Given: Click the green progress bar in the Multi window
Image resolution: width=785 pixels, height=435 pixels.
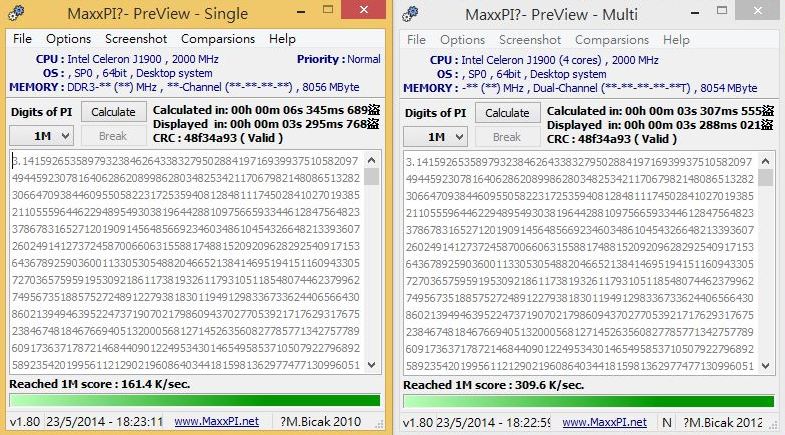Looking at the screenshot, I should click(589, 401).
